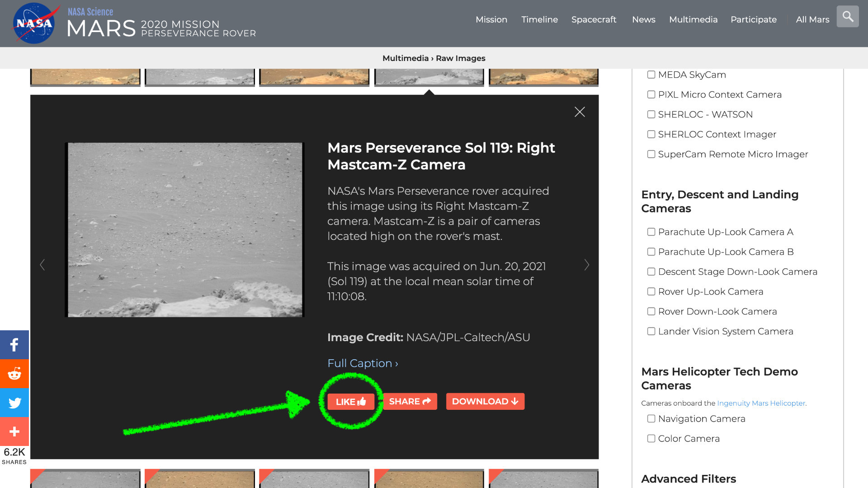Check Rover Down-Look Camera
The height and width of the screenshot is (488, 868).
point(651,311)
